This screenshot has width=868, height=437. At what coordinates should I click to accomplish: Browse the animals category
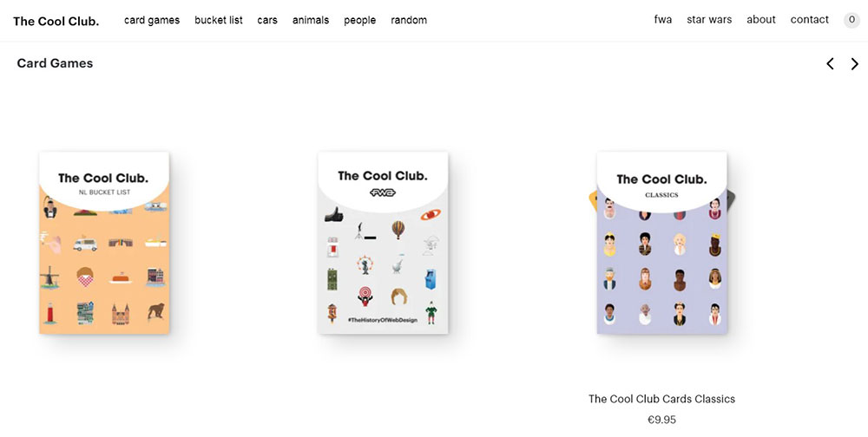311,20
